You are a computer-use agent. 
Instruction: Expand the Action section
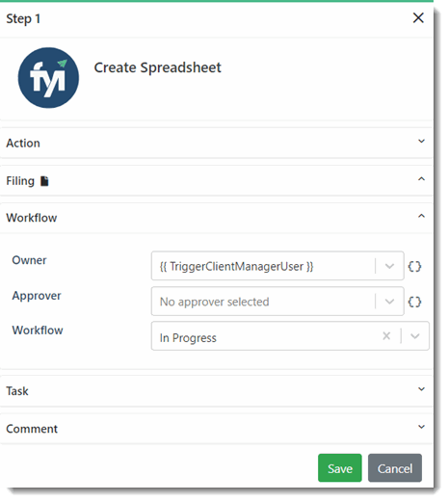click(x=421, y=141)
